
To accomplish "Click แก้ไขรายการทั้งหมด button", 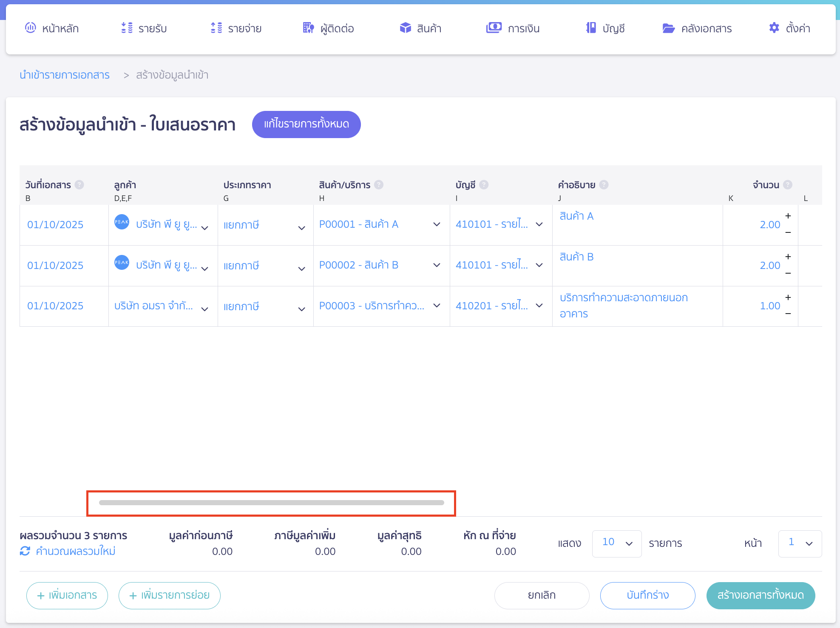I will (x=306, y=124).
